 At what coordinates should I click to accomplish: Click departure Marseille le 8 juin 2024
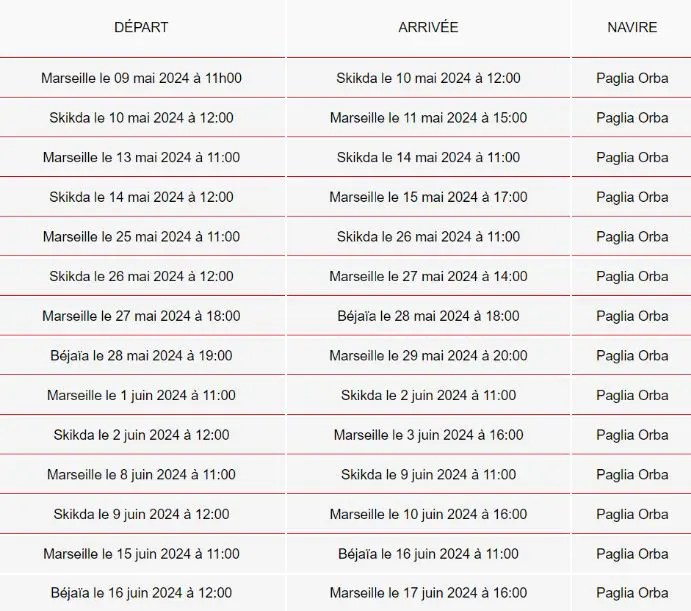[141, 475]
